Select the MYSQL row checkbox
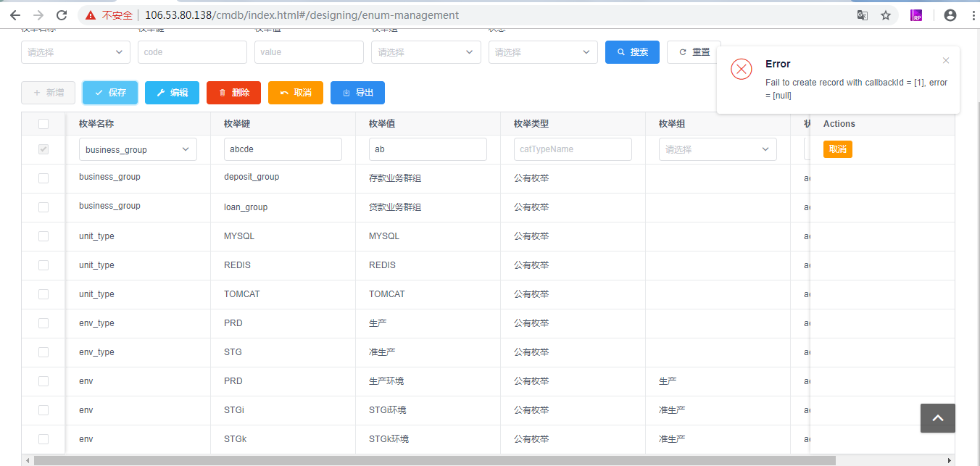The height and width of the screenshot is (466, 980). (43, 236)
